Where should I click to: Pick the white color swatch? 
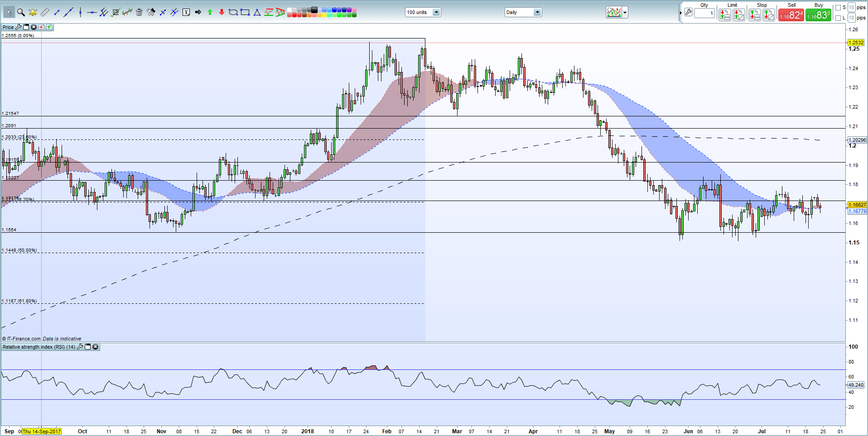coord(289,10)
